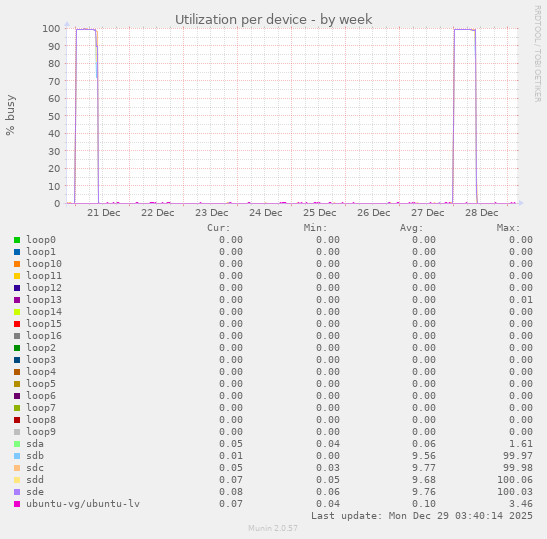
Task: Click sdc's Max value 99.98
Action: pos(518,468)
